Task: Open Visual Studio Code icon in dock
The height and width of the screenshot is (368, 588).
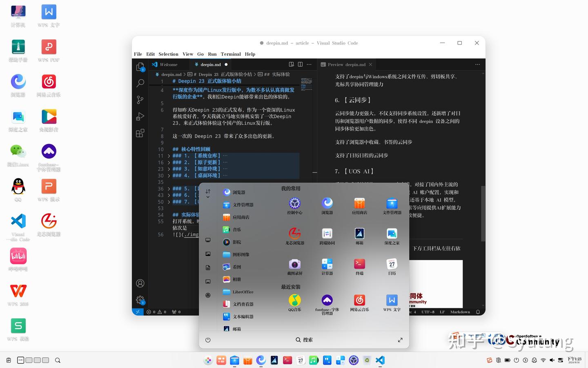Action: pos(380,360)
